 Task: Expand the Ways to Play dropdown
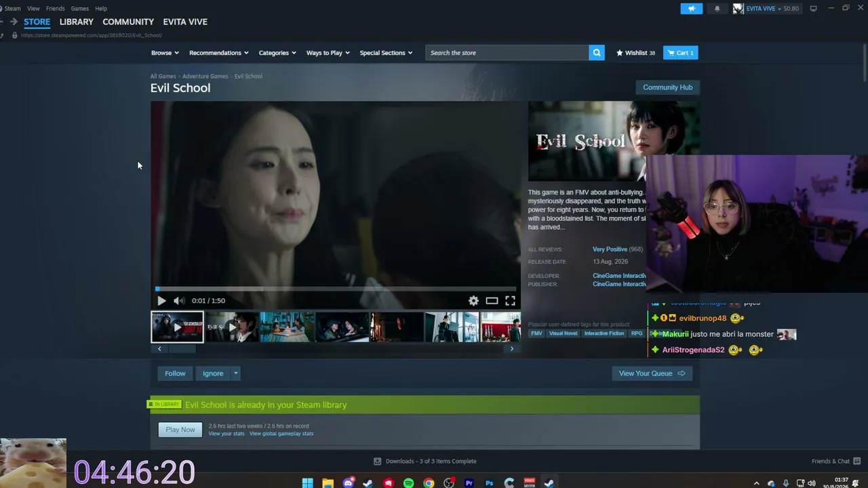coord(328,53)
